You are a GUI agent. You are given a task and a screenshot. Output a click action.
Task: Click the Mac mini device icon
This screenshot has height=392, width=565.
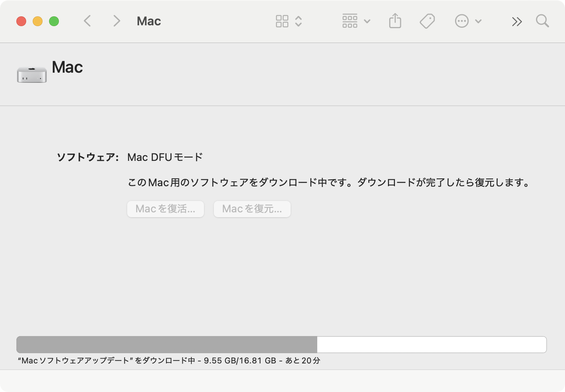tap(32, 74)
